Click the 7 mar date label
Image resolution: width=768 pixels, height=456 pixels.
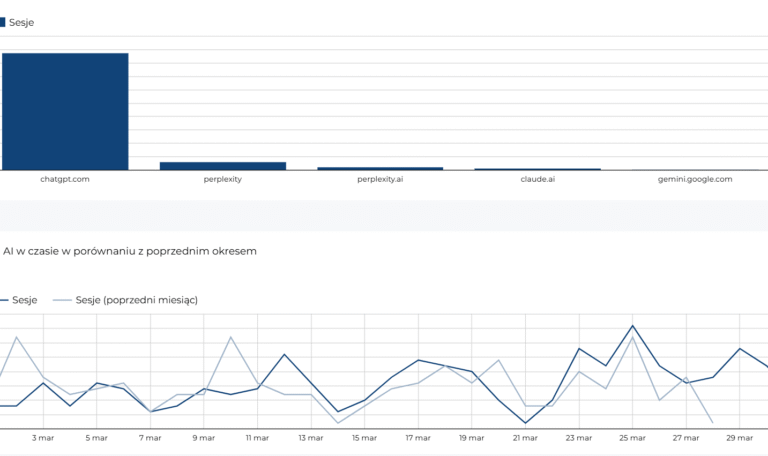pyautogui.click(x=150, y=437)
